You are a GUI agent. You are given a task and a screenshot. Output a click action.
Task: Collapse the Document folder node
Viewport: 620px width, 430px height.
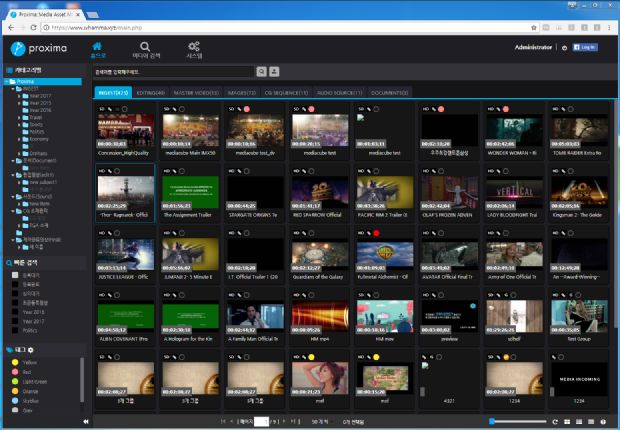(13, 161)
